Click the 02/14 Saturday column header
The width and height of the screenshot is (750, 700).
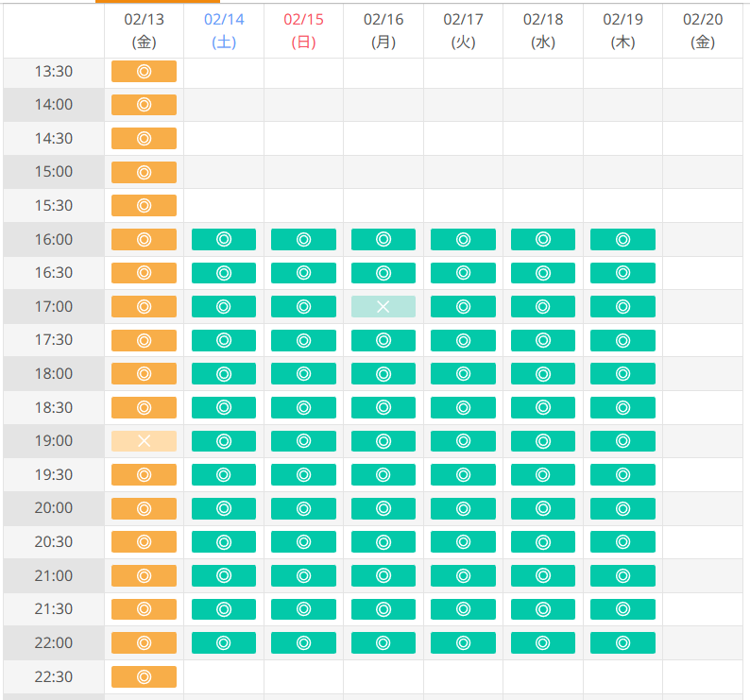(224, 30)
